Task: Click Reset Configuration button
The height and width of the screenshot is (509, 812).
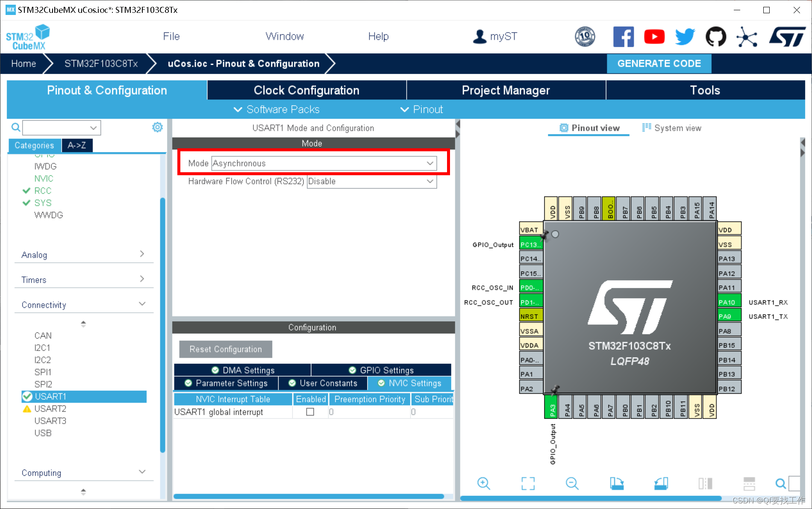Action: (226, 349)
